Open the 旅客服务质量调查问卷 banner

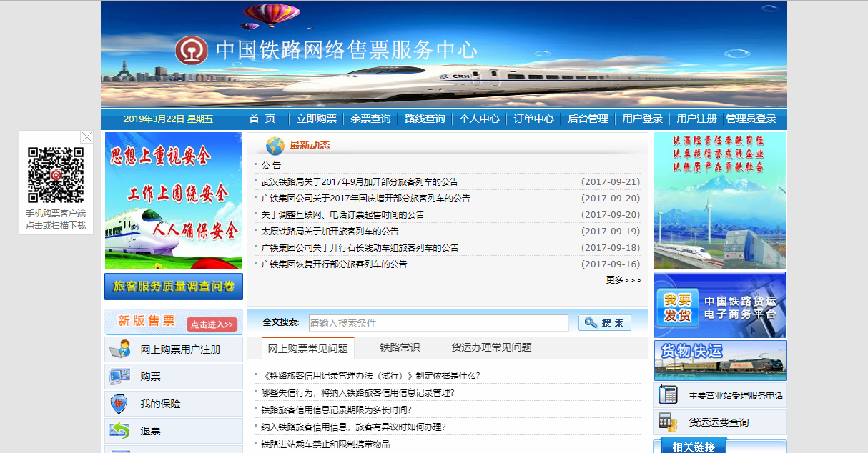pos(174,287)
